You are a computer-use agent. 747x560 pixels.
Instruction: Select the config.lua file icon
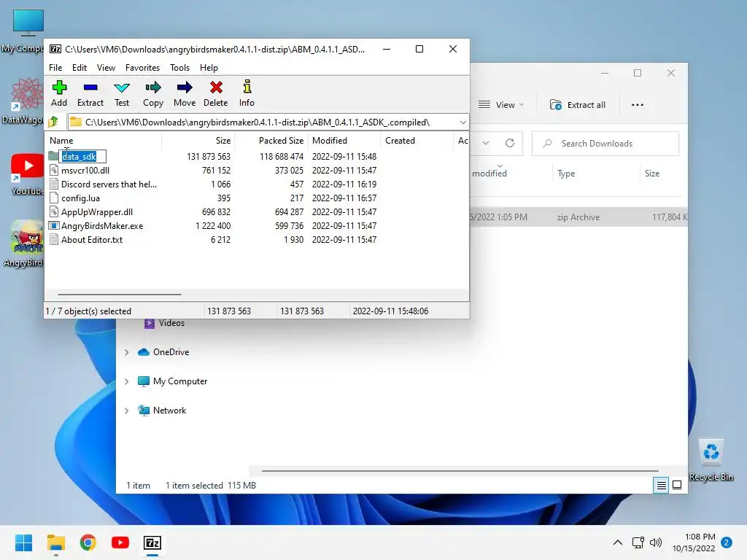(54, 198)
